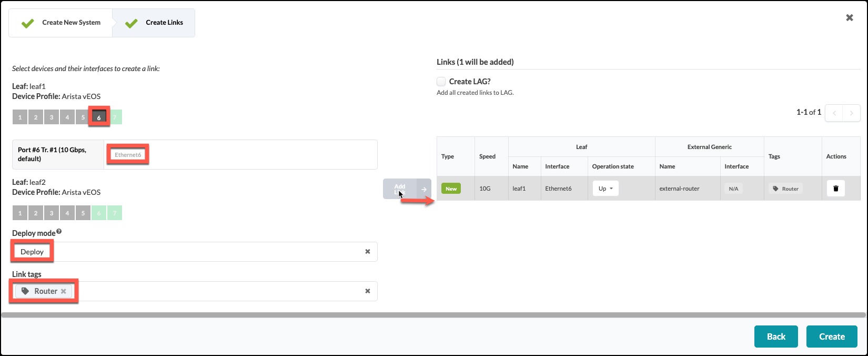Remove the Router link tag
Image resolution: width=868 pixels, height=356 pixels.
[64, 291]
